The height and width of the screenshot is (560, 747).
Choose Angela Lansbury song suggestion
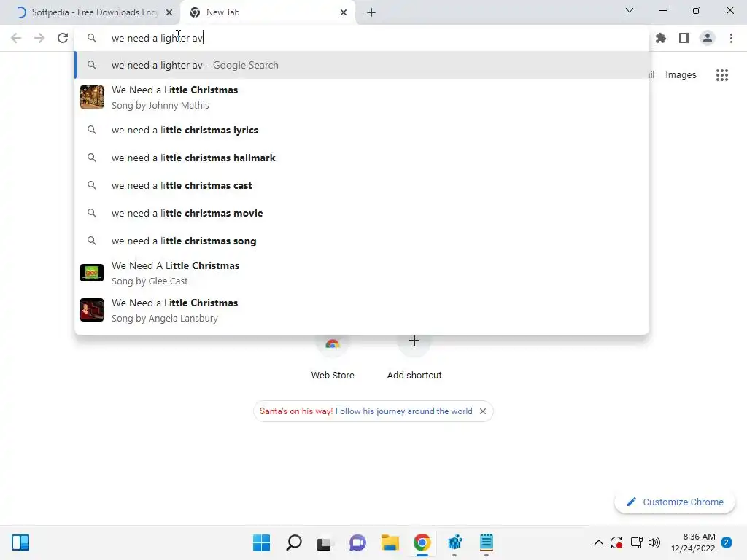point(362,310)
